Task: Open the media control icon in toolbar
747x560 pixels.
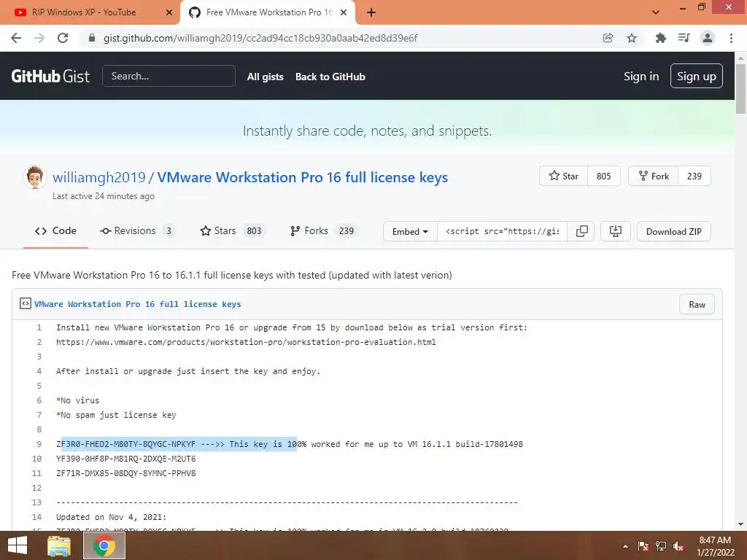Action: [684, 38]
